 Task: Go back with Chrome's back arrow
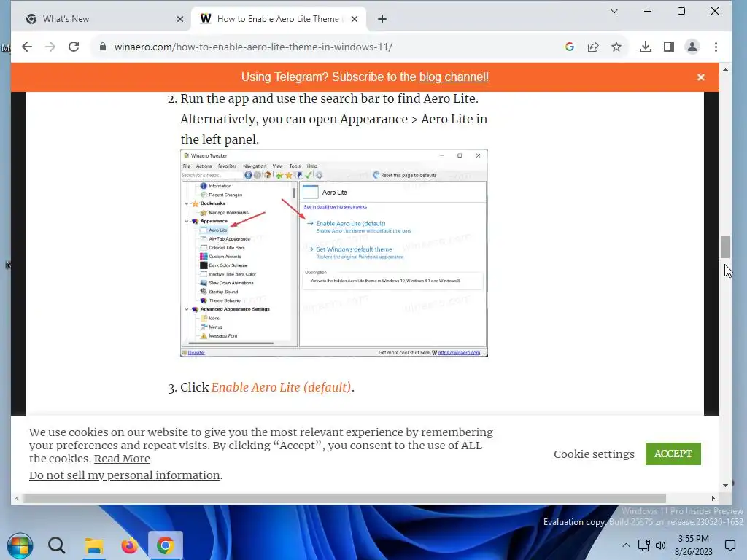(x=27, y=47)
